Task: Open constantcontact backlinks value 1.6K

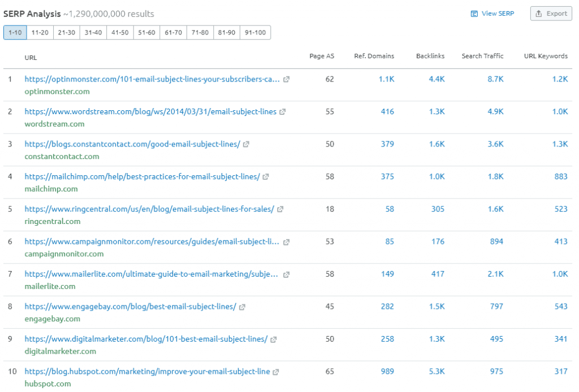Action: [x=437, y=144]
